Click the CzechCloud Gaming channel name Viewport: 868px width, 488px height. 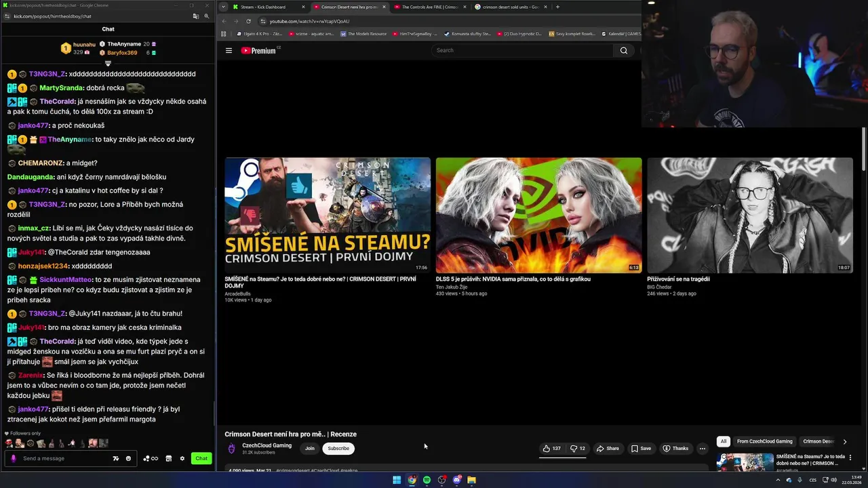(x=267, y=445)
